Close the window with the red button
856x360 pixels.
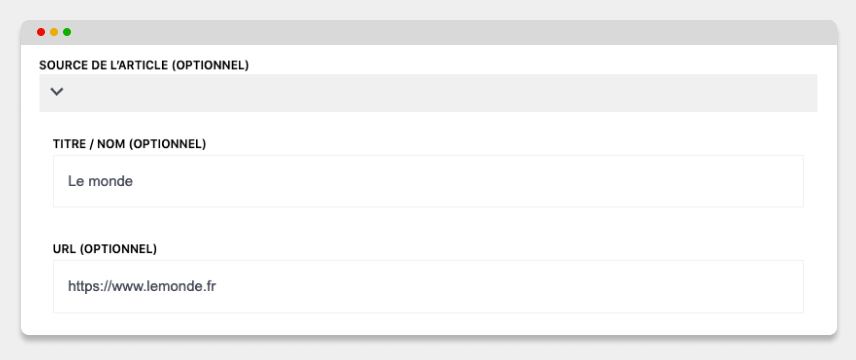coord(41,32)
